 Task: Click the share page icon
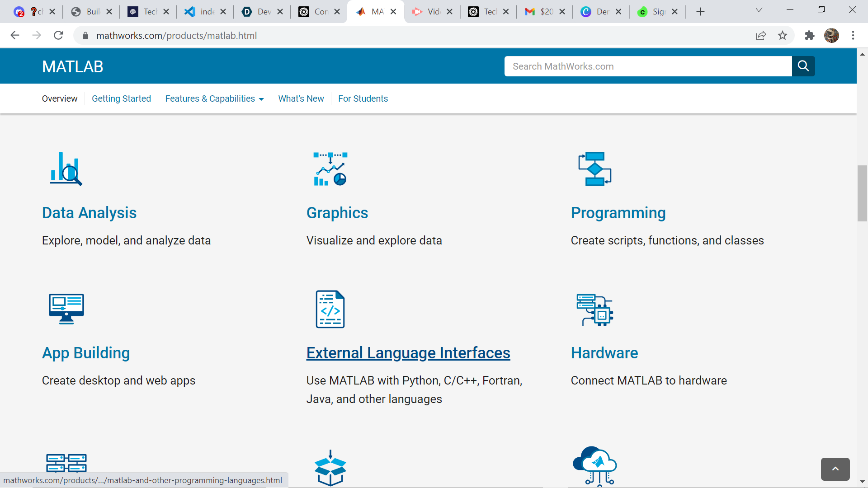tap(761, 36)
